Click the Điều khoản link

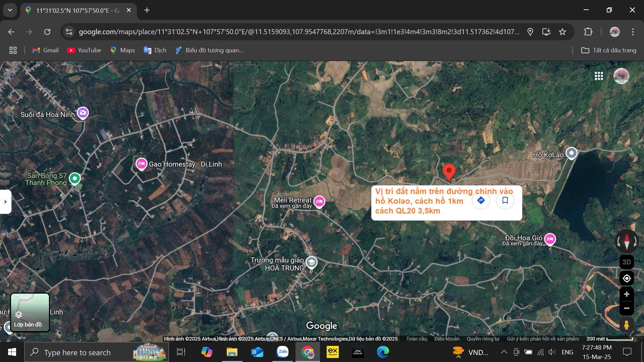pyautogui.click(x=446, y=339)
